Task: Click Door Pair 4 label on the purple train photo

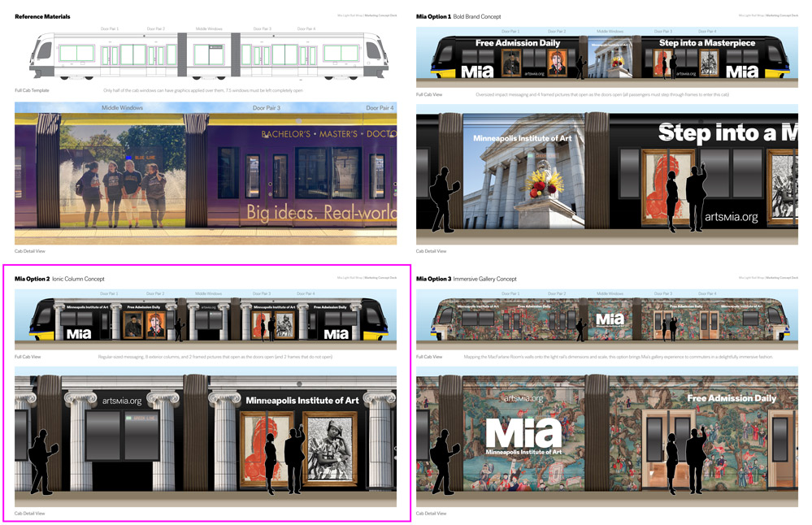Action: tap(380, 108)
